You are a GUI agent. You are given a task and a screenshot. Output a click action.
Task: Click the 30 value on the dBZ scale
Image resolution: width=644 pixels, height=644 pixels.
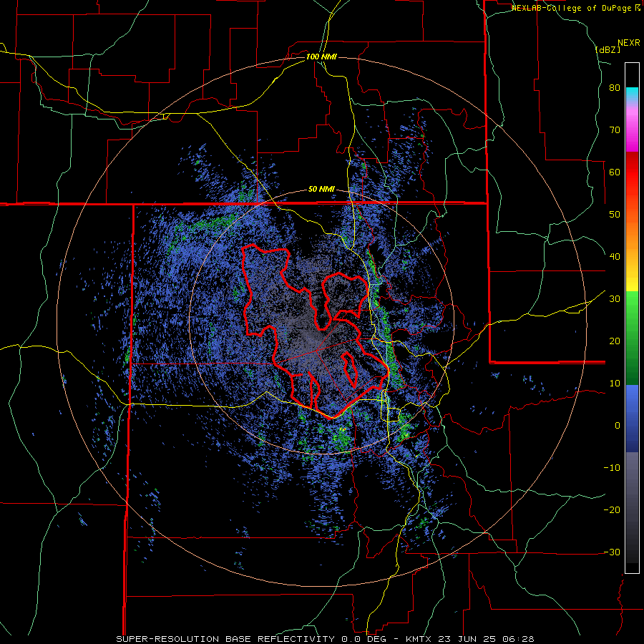615,299
